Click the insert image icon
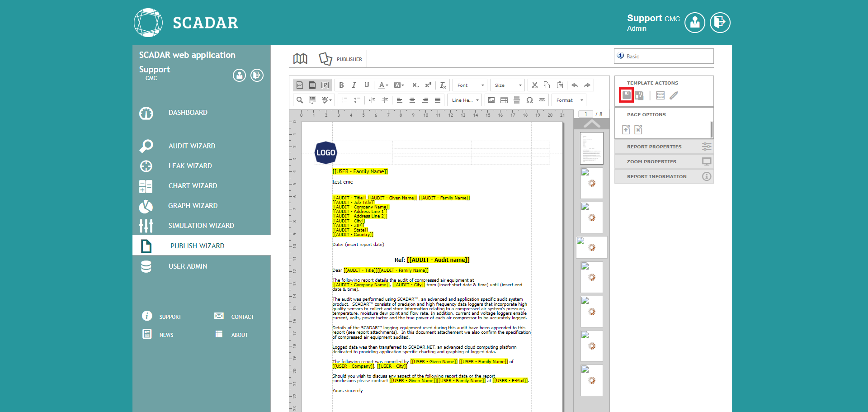The height and width of the screenshot is (412, 868). 491,100
